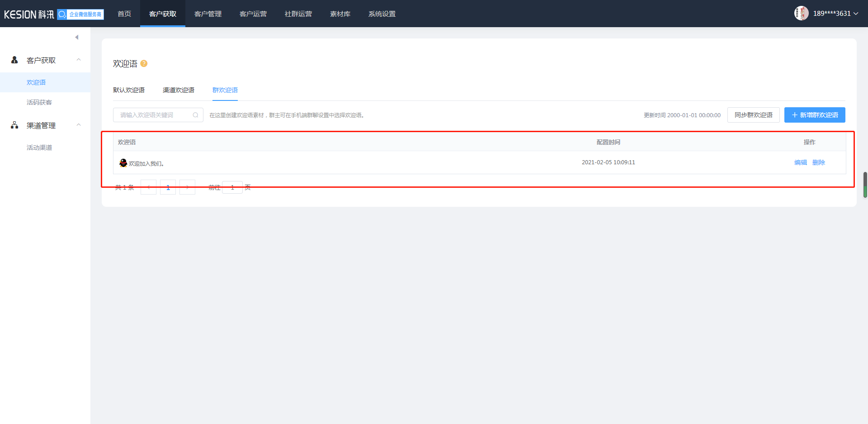Click 编辑 link for 欢迎加入我们 row
868x424 pixels.
[x=801, y=162]
